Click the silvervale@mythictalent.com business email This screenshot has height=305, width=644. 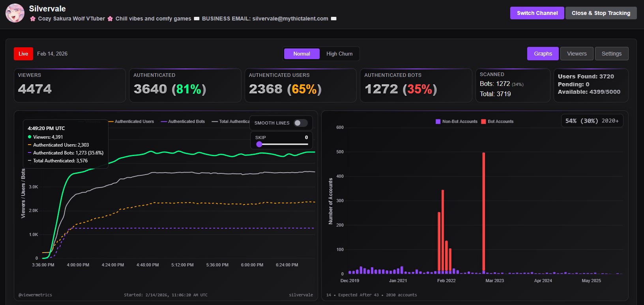point(290,19)
